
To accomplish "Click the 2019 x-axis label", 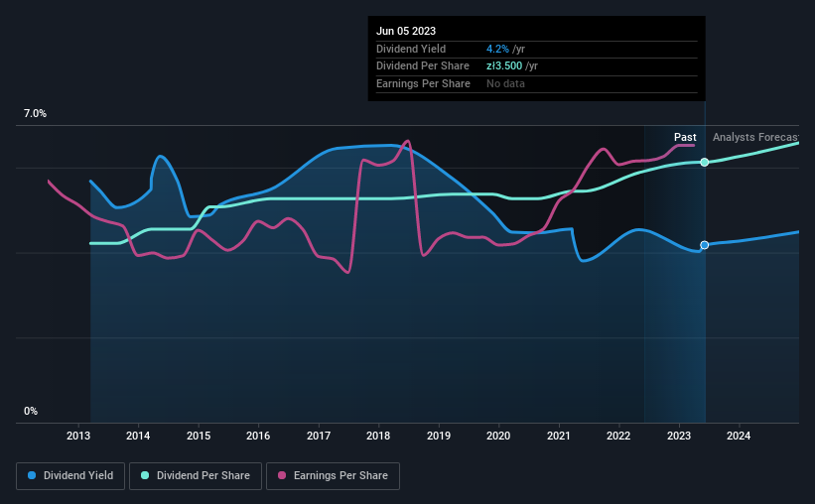I will 439,436.
